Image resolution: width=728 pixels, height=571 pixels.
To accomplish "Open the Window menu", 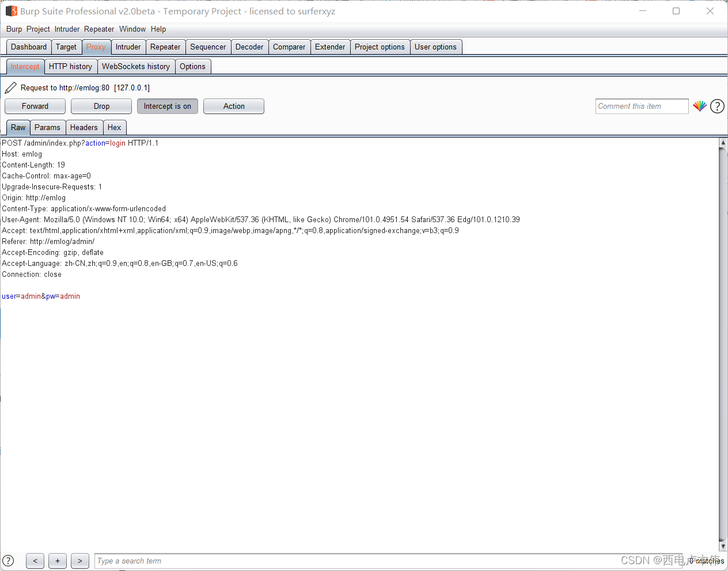I will [132, 29].
